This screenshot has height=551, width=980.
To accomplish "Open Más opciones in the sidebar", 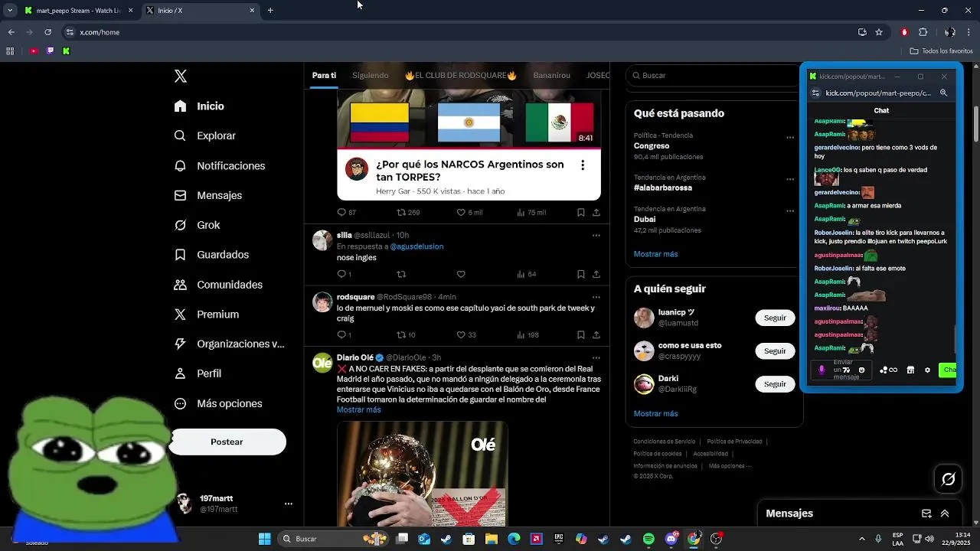I will click(218, 403).
